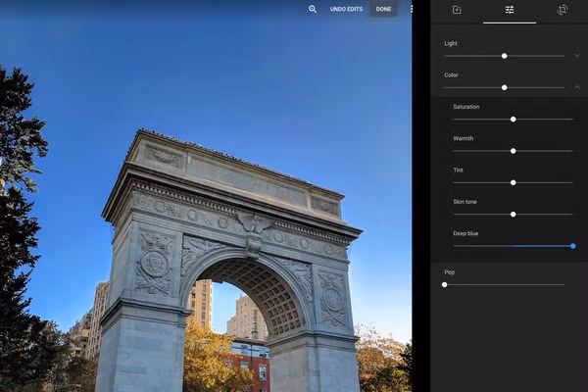This screenshot has height=392, width=588.
Task: Click the Light slider handle
Action: [x=505, y=56]
